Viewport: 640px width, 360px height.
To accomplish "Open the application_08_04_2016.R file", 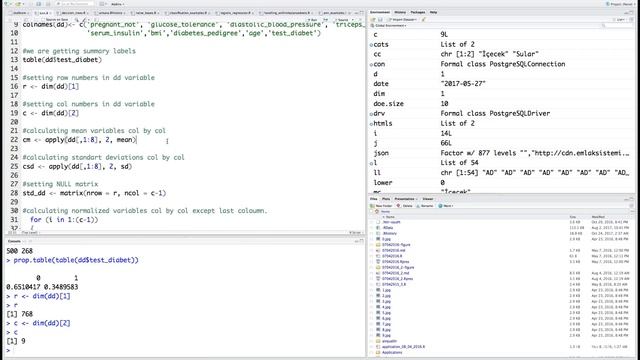I will pyautogui.click(x=404, y=347).
